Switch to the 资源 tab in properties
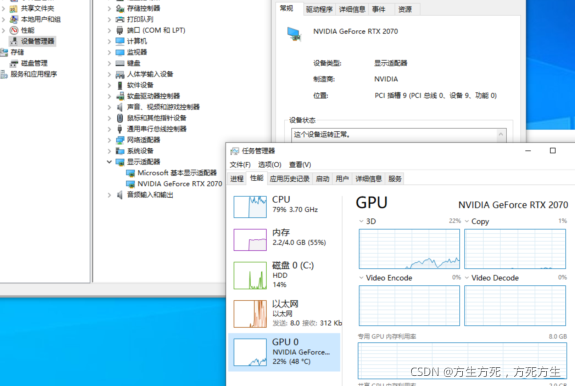This screenshot has width=576, height=387. pos(406,10)
